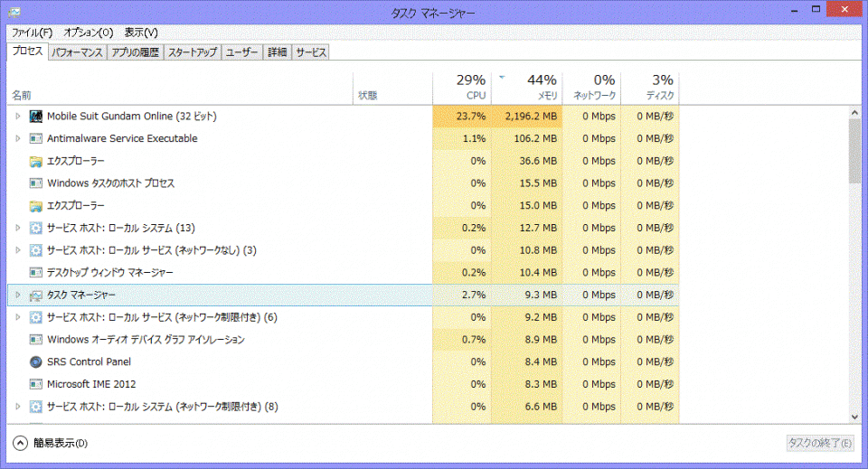Click the Explorer icon in the 36.6 MB row
868x469 pixels.
36,161
